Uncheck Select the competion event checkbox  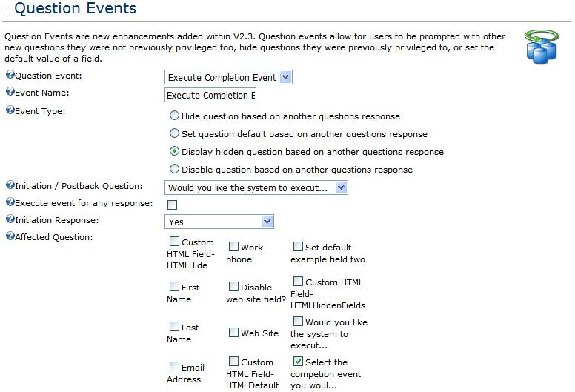pos(298,361)
